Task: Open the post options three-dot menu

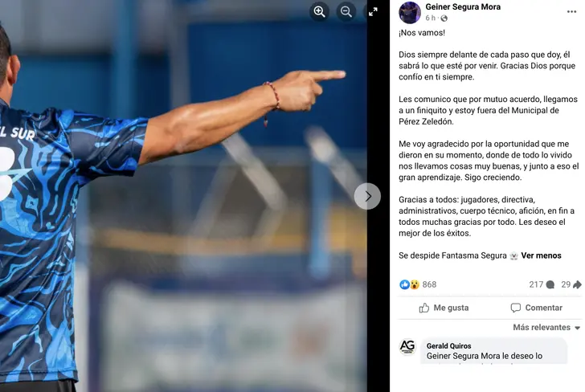Action: coord(571,12)
